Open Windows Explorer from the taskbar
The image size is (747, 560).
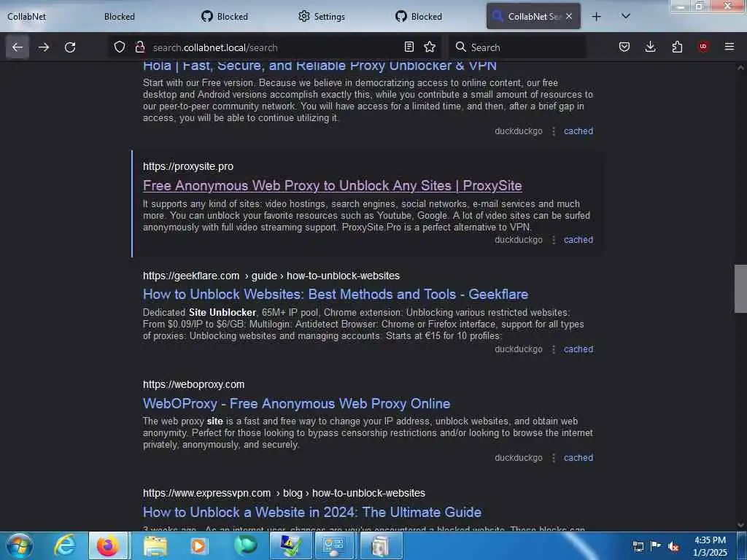click(155, 545)
